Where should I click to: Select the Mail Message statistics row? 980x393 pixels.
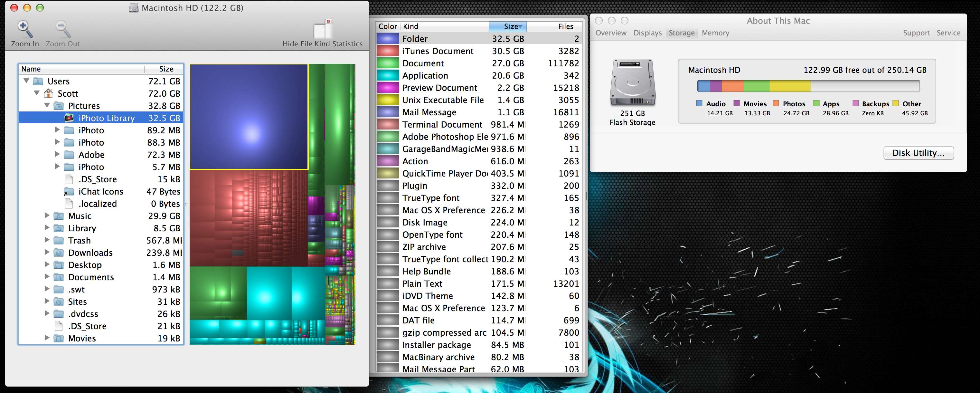point(479,112)
